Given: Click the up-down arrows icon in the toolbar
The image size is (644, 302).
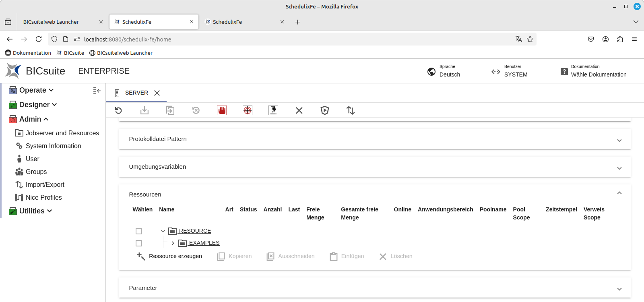Looking at the screenshot, I should (351, 110).
